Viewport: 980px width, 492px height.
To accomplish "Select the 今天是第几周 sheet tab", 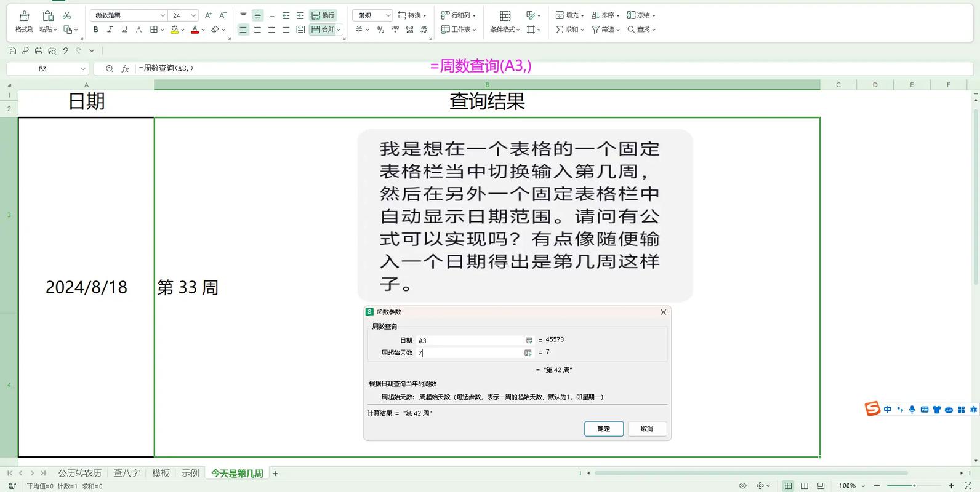I will 237,474.
